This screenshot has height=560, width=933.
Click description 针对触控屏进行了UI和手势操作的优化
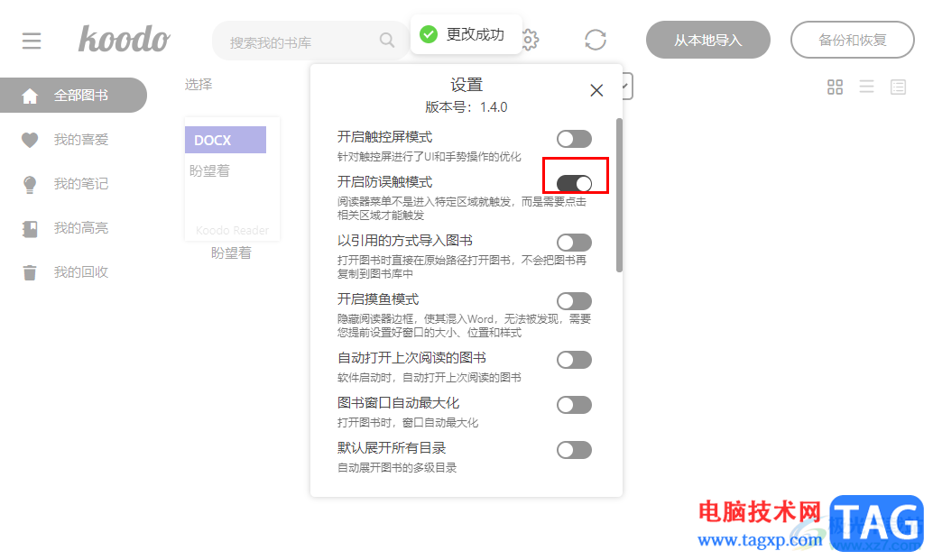point(429,157)
